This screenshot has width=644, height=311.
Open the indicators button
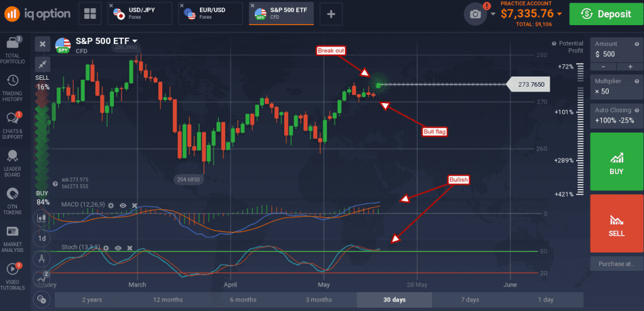42,278
